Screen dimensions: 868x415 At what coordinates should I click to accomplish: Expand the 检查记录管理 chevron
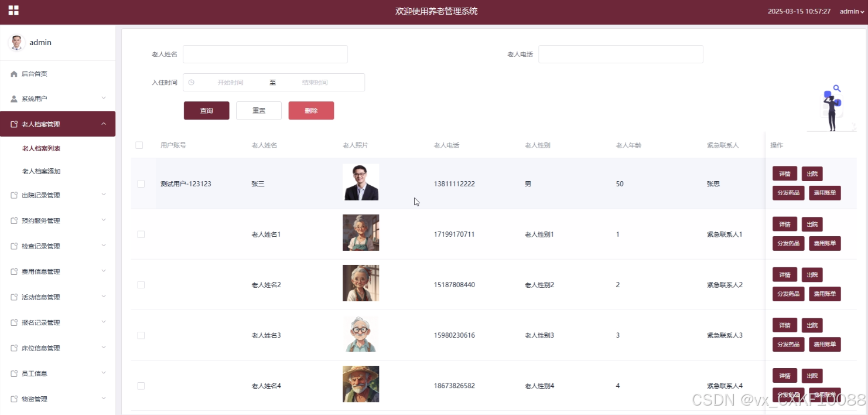click(x=104, y=246)
